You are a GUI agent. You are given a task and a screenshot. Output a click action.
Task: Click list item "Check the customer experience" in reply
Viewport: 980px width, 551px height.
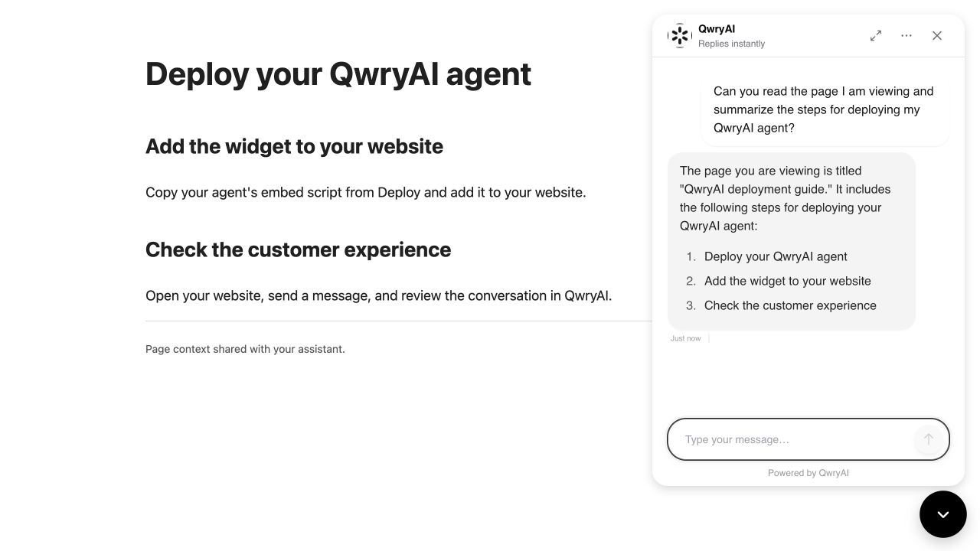coord(790,305)
